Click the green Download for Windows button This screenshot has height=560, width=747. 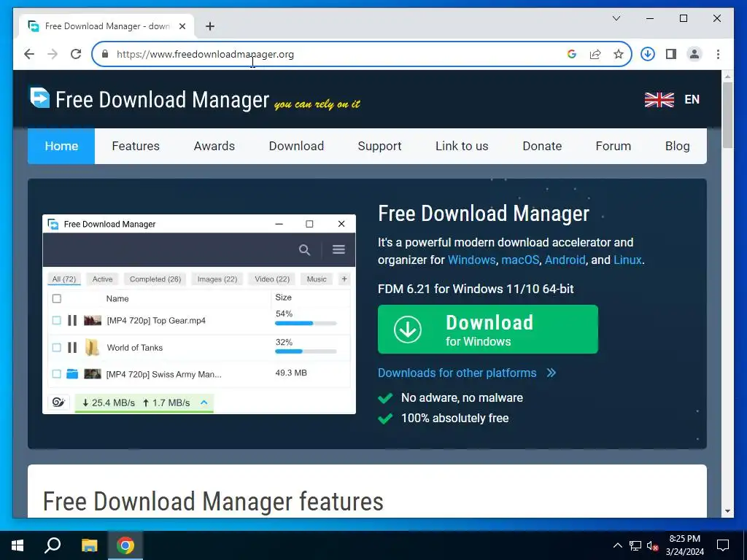pos(488,330)
